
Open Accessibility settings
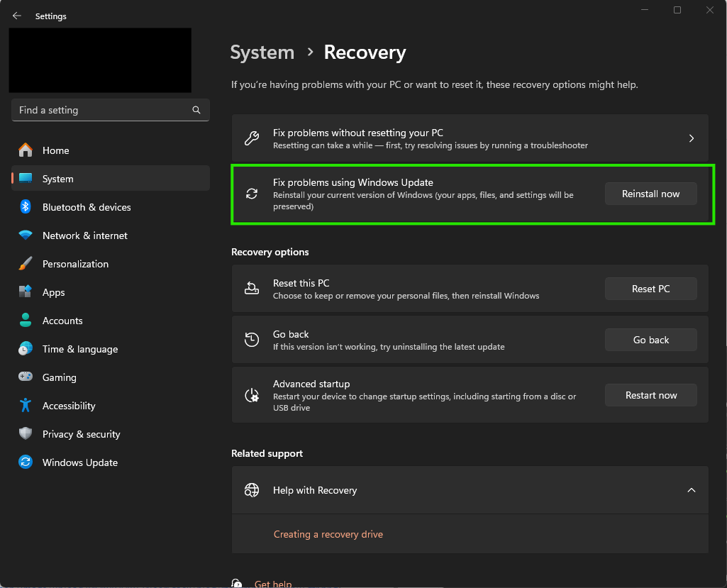click(111, 405)
